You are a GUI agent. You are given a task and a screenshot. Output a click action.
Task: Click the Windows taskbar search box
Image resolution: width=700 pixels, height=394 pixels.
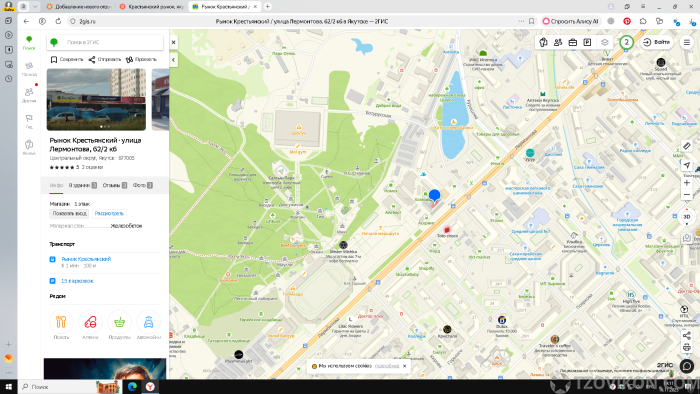[x=69, y=386]
